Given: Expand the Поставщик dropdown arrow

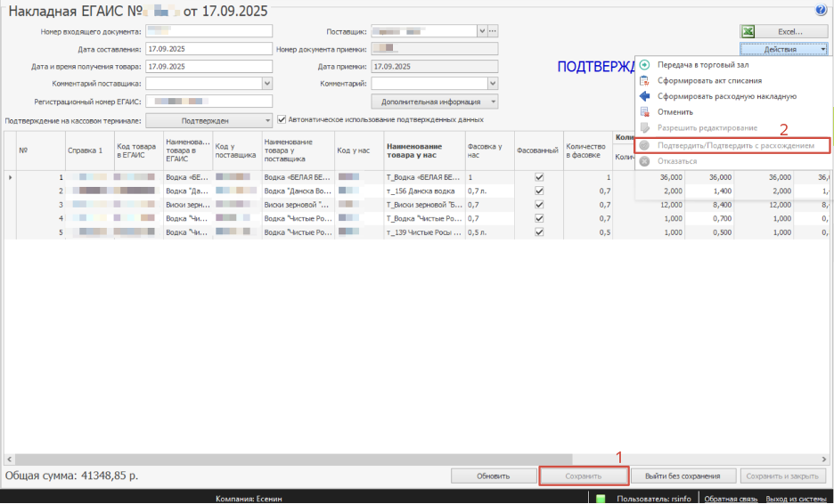Looking at the screenshot, I should [x=482, y=31].
